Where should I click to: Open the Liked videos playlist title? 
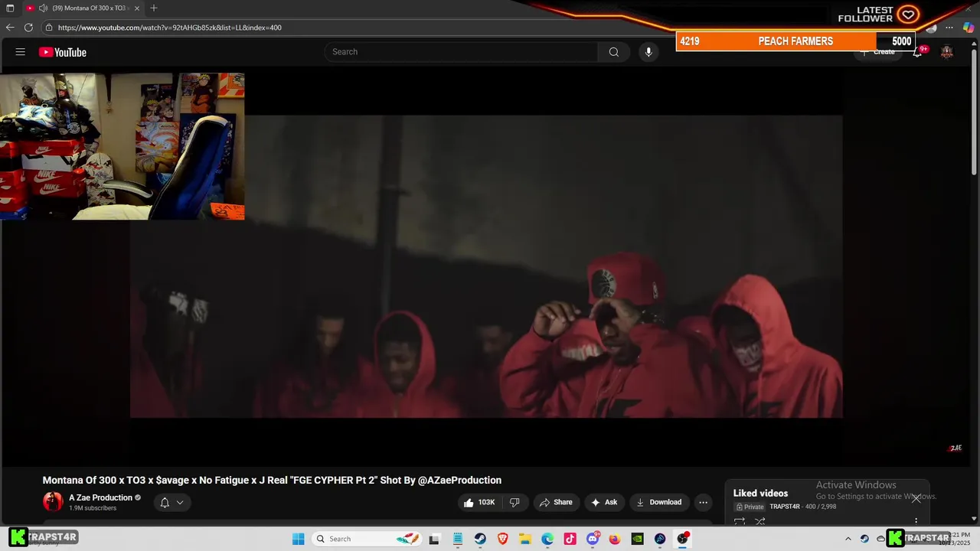pos(760,494)
